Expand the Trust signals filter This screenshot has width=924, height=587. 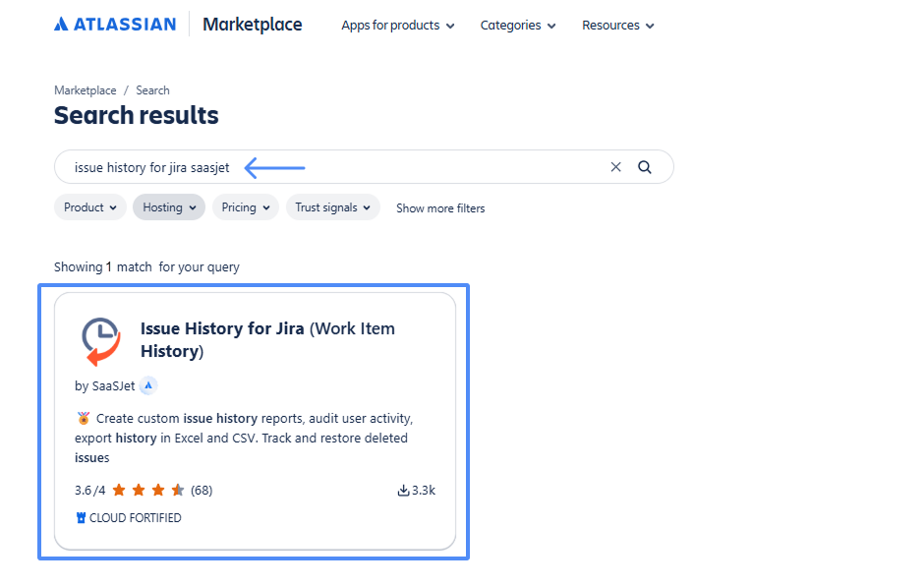332,207
